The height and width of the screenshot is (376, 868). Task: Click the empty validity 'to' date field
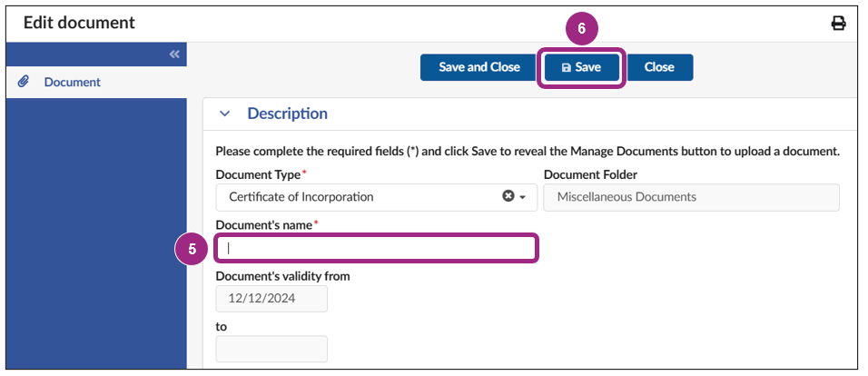point(271,349)
